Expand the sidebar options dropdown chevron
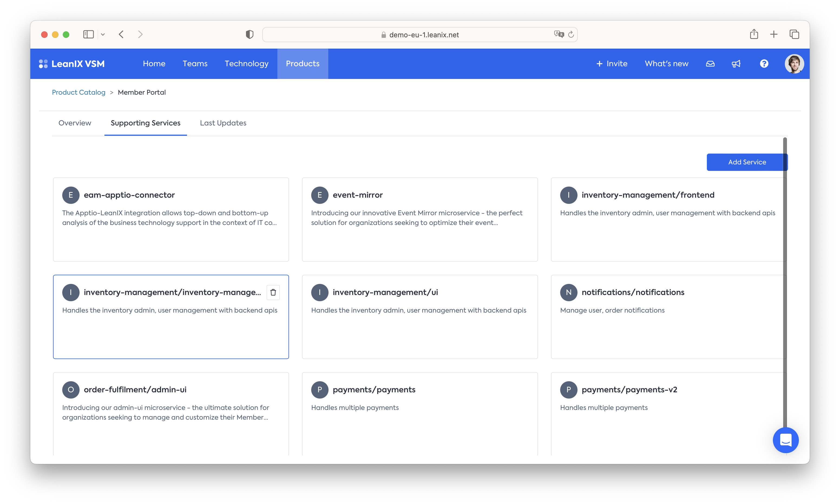 click(x=103, y=35)
